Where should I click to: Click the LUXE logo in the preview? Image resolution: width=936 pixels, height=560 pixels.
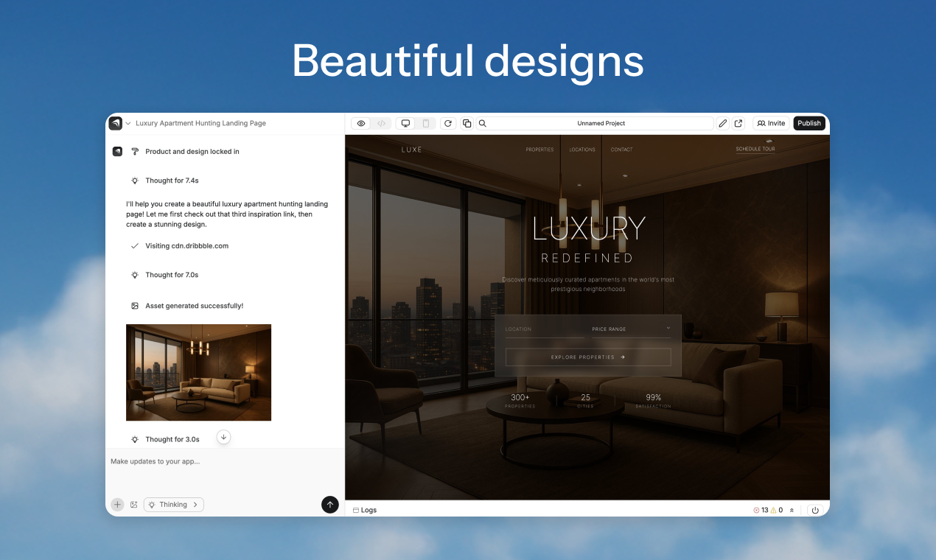tap(412, 150)
